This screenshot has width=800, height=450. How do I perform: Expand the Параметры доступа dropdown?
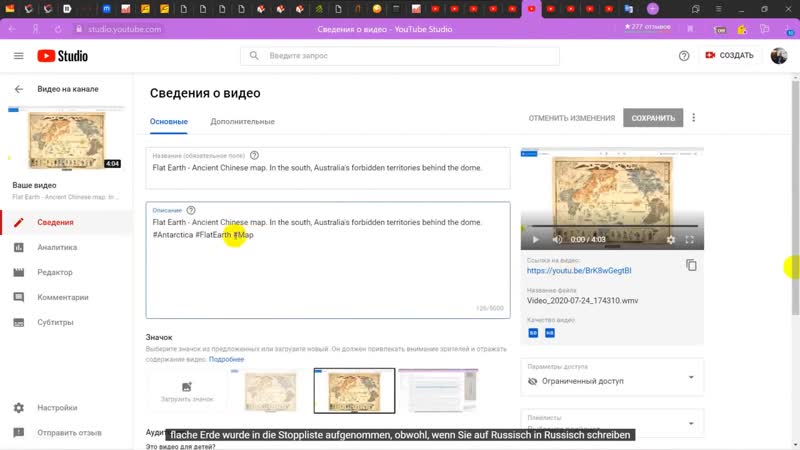click(691, 377)
